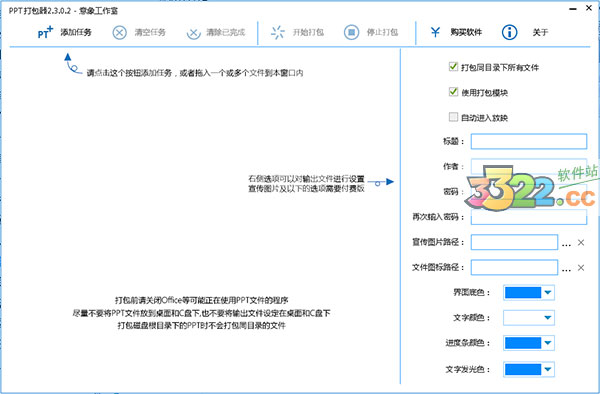Open the 关于 label

click(540, 33)
